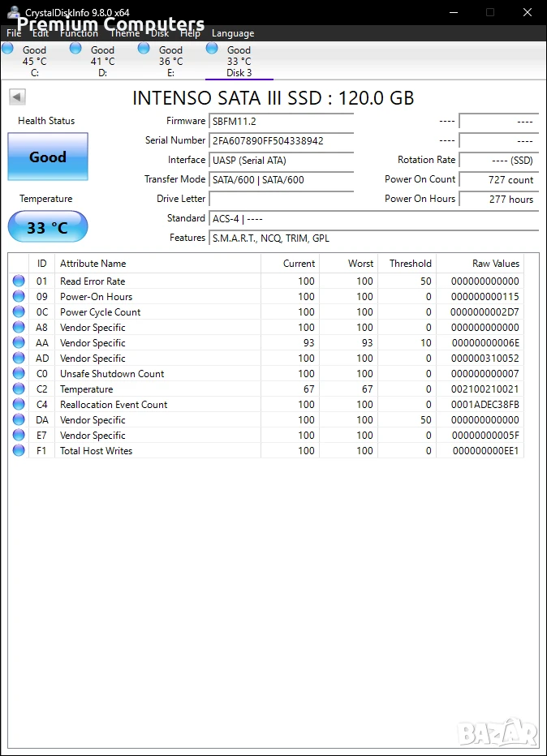This screenshot has width=547, height=756.
Task: Click raw value 0000000002D7
Action: [485, 312]
